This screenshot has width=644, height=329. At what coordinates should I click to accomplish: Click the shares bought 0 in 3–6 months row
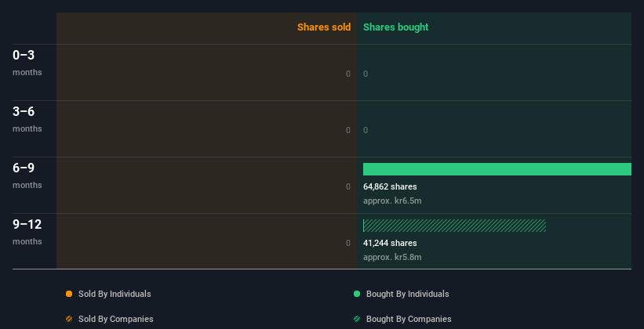click(x=366, y=130)
